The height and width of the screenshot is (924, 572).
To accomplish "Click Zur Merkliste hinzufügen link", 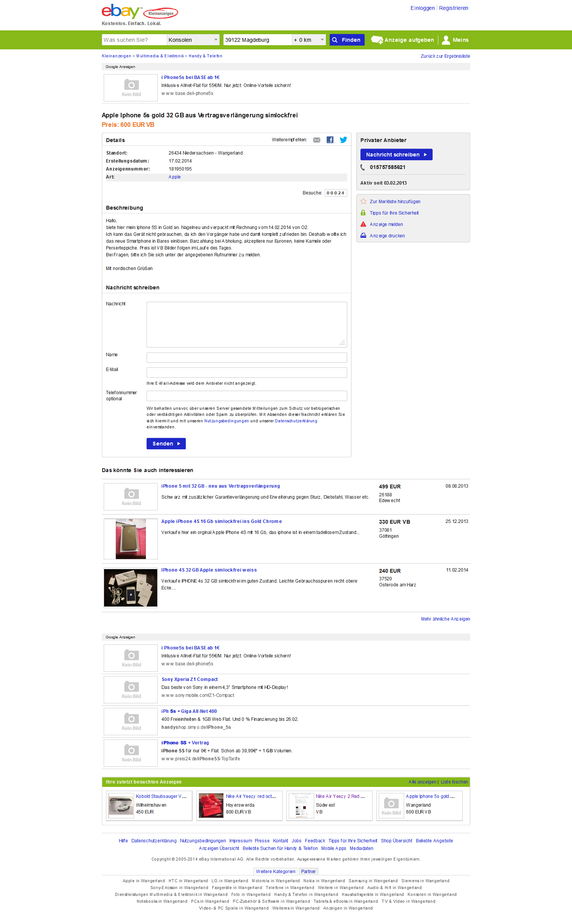I will coord(395,202).
